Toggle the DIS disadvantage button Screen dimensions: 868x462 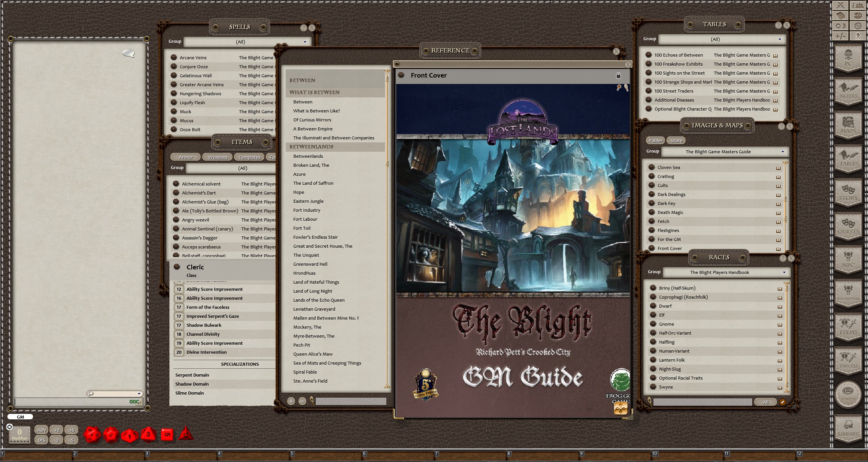click(x=42, y=440)
